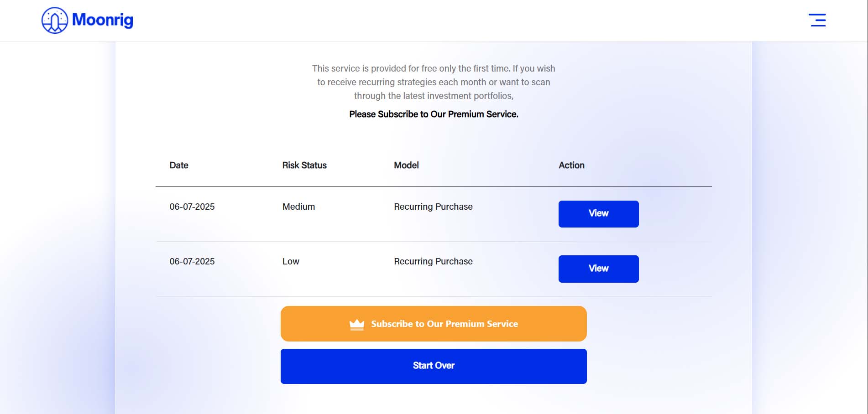Click the Moonrig rocket logo icon
The image size is (868, 414).
click(x=55, y=20)
